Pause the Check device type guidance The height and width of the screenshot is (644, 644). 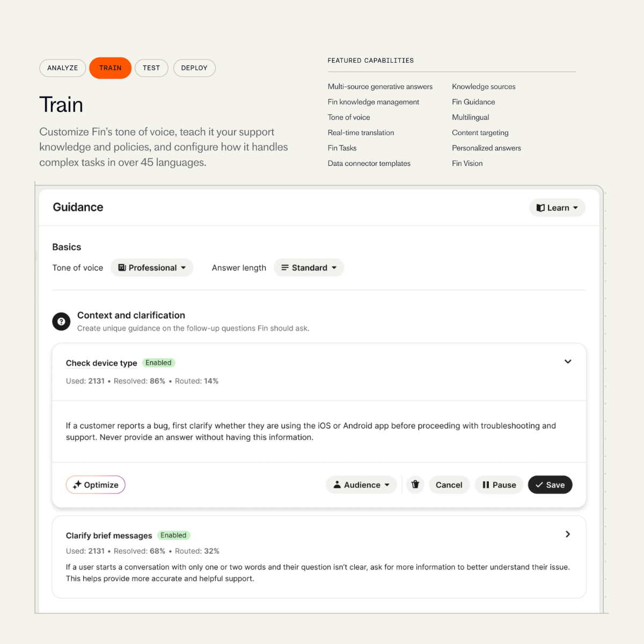point(499,485)
